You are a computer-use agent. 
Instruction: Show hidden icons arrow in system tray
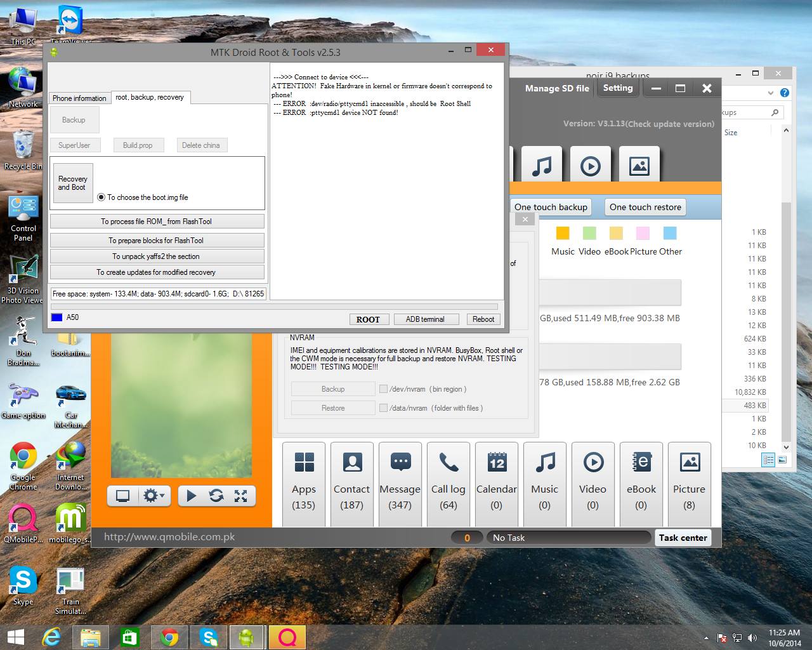pyautogui.click(x=706, y=639)
